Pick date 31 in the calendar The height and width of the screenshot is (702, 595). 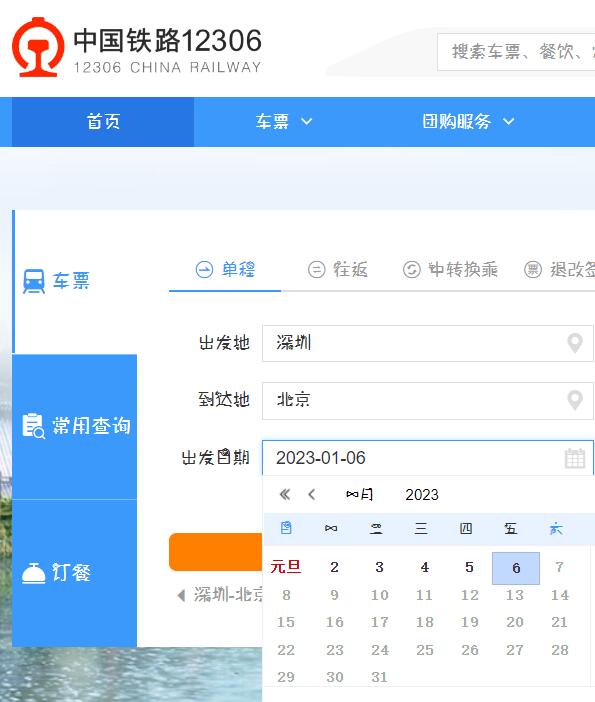click(x=379, y=677)
